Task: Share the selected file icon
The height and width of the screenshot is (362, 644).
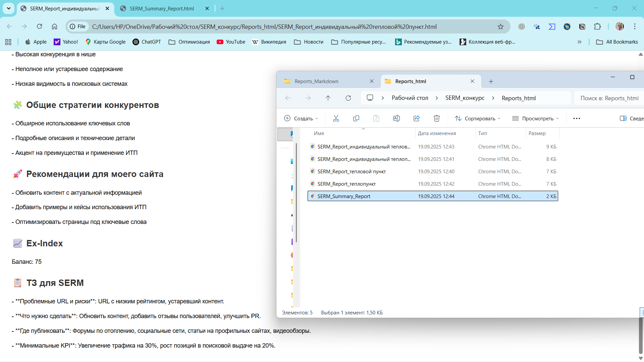Action: tap(417, 118)
